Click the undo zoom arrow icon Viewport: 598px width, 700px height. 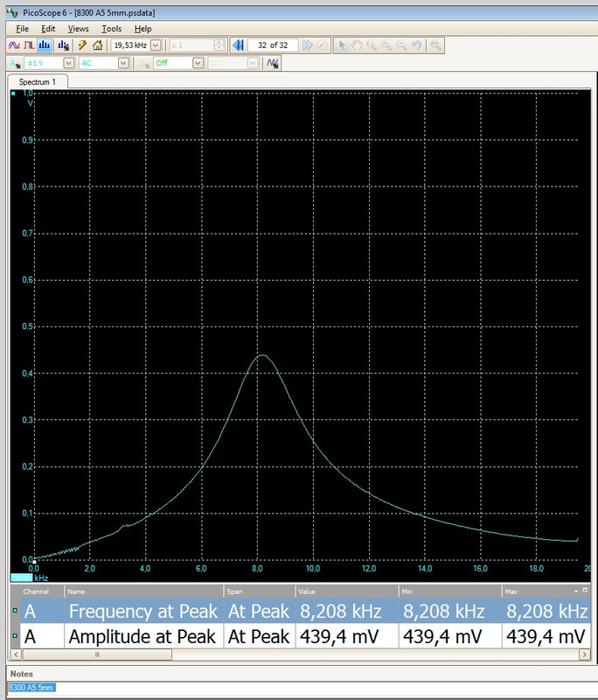coord(416,45)
